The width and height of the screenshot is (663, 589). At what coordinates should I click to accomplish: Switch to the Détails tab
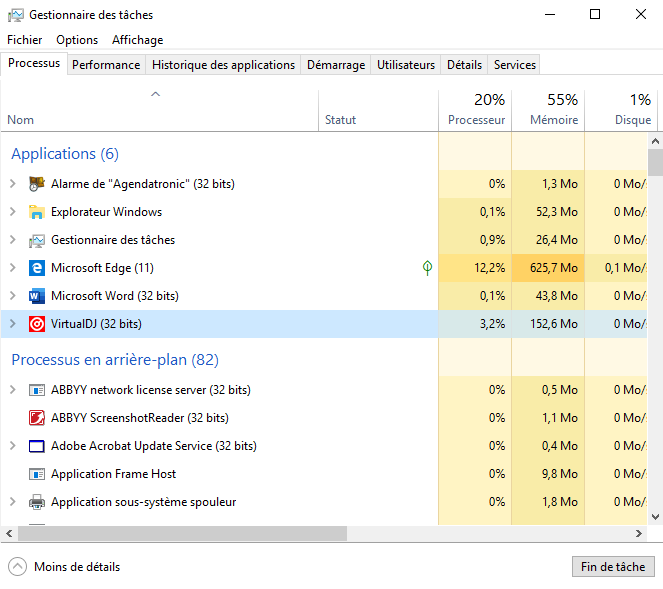click(x=464, y=65)
